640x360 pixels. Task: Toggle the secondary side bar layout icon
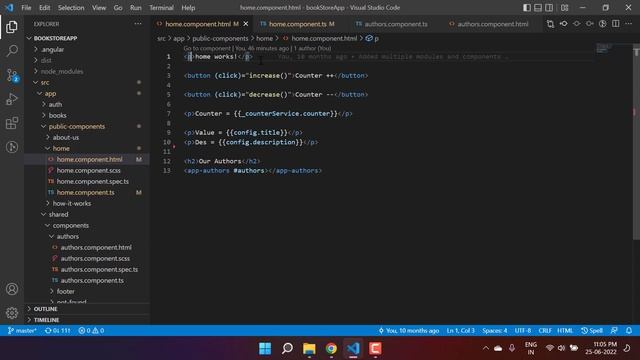click(x=549, y=8)
